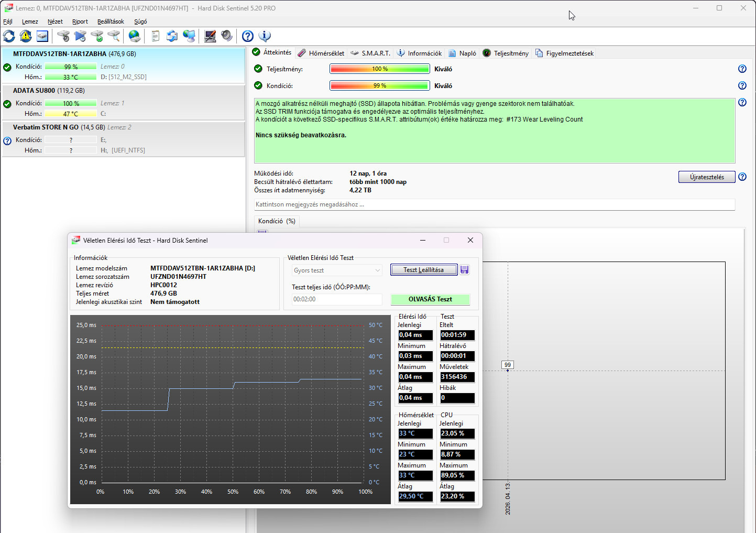This screenshot has width=756, height=533.
Task: Click the 4,22 TB total written value
Action: (360, 190)
